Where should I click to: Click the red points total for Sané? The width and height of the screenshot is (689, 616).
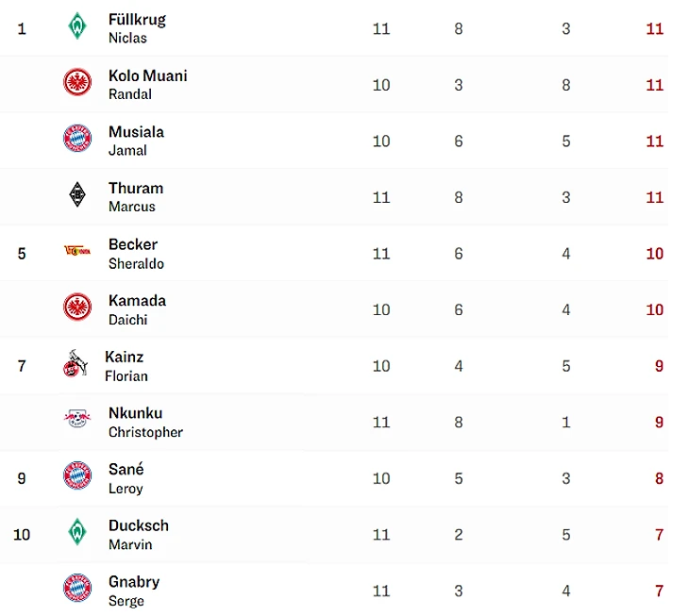click(659, 478)
